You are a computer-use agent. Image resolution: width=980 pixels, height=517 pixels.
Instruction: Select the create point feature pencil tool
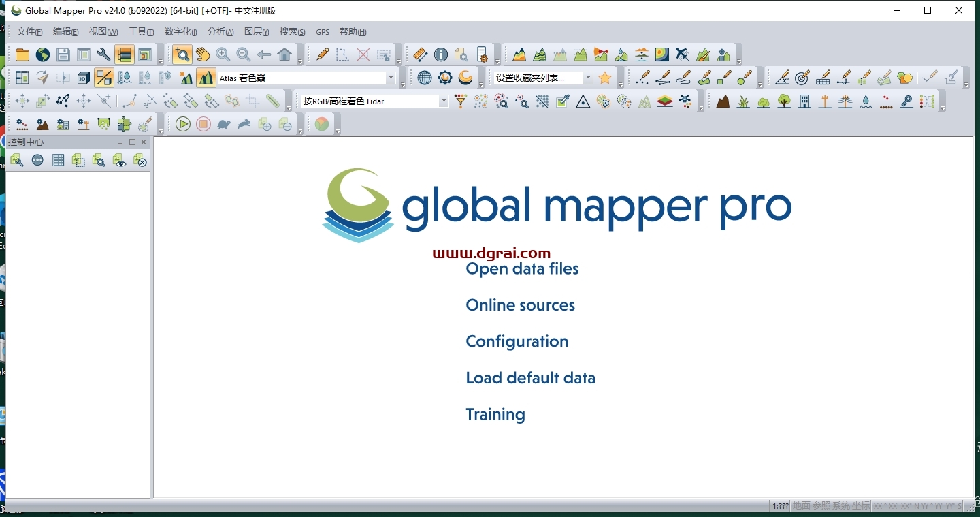[x=642, y=78]
